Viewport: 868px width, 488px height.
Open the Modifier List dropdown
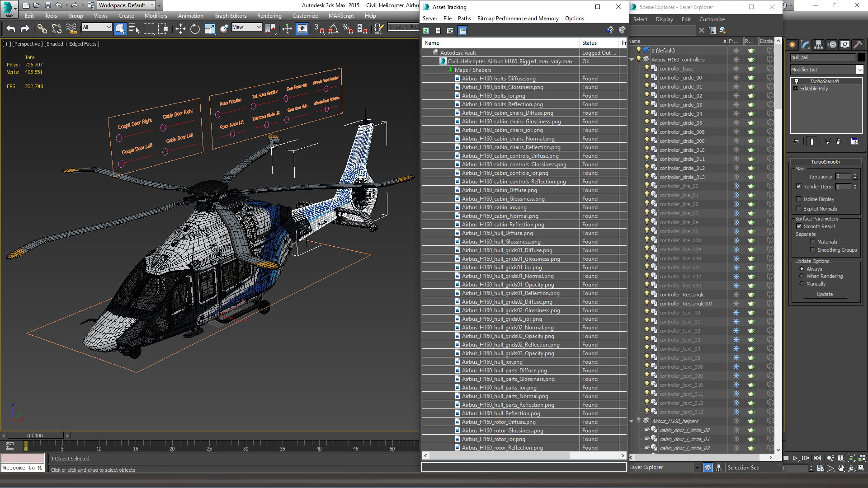(859, 70)
